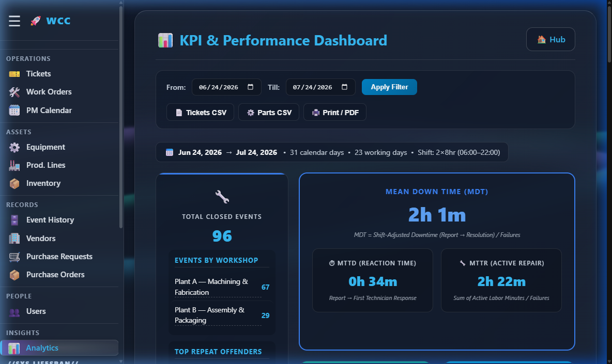The width and height of the screenshot is (612, 364).
Task: Select Analytics in Insights section
Action: (x=59, y=348)
